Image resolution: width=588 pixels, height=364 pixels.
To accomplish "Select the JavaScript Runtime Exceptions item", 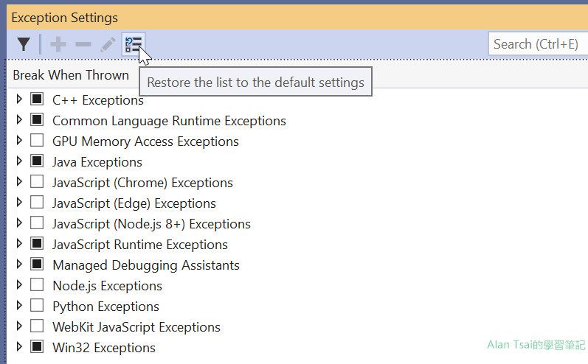I will tap(139, 244).
